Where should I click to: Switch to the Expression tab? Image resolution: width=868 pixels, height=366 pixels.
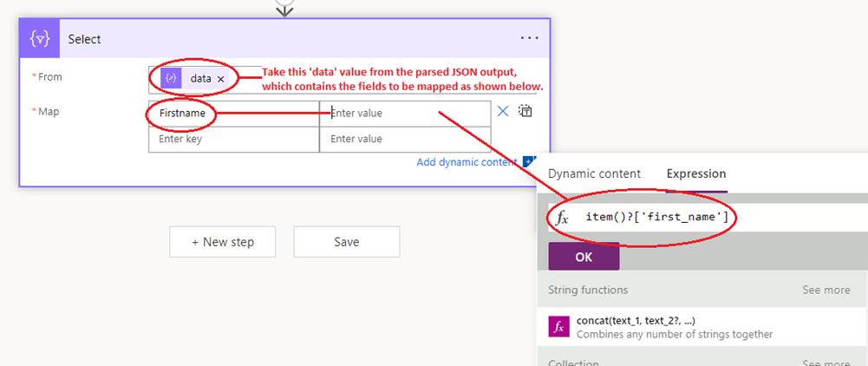[x=695, y=173]
